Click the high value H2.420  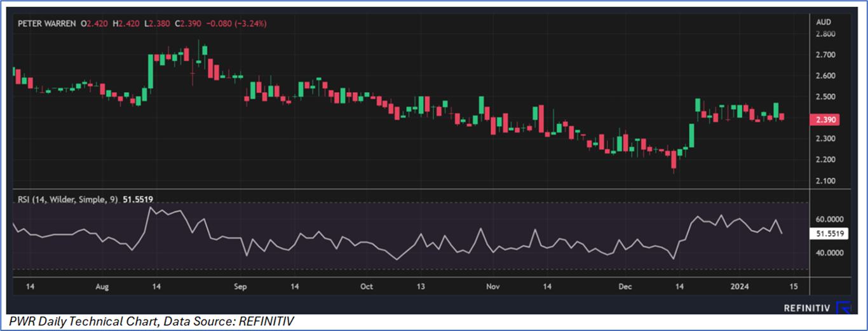click(127, 24)
